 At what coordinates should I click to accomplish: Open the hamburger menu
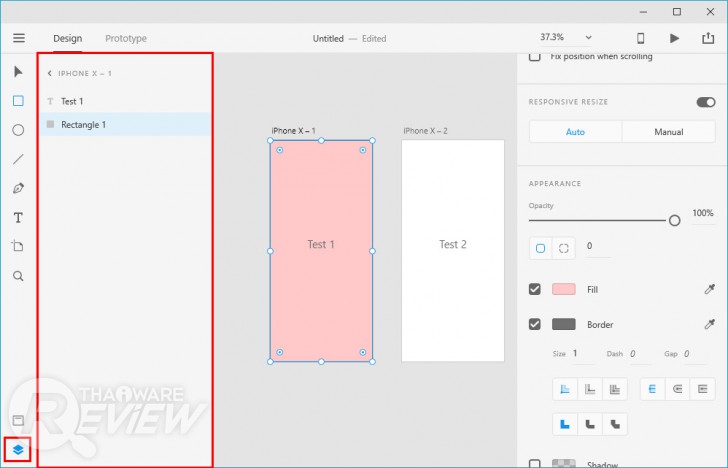coord(19,38)
